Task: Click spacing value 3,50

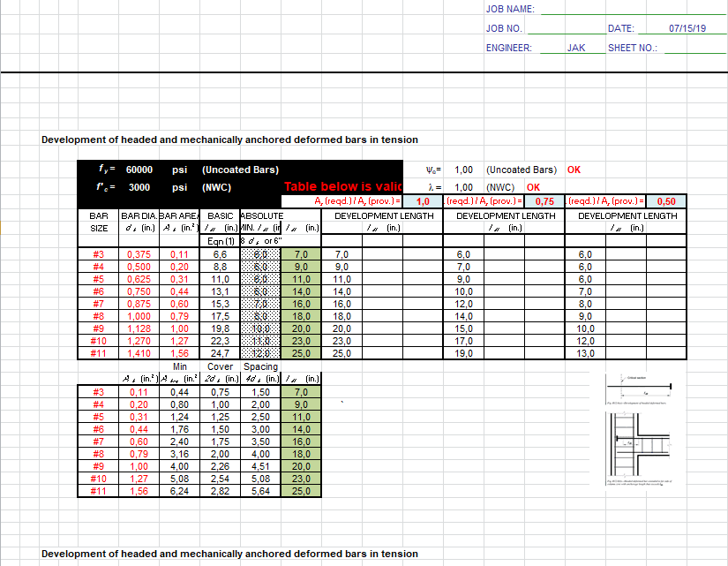Action: pos(260,441)
